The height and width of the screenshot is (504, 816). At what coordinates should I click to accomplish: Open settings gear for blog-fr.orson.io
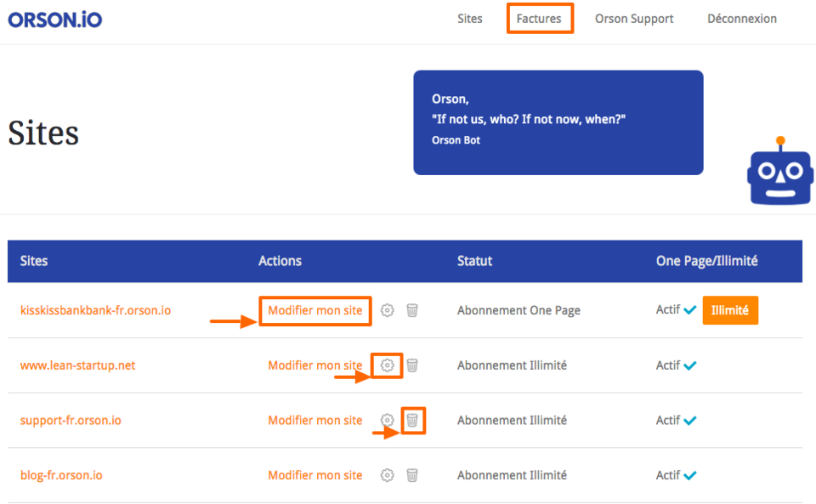point(388,475)
